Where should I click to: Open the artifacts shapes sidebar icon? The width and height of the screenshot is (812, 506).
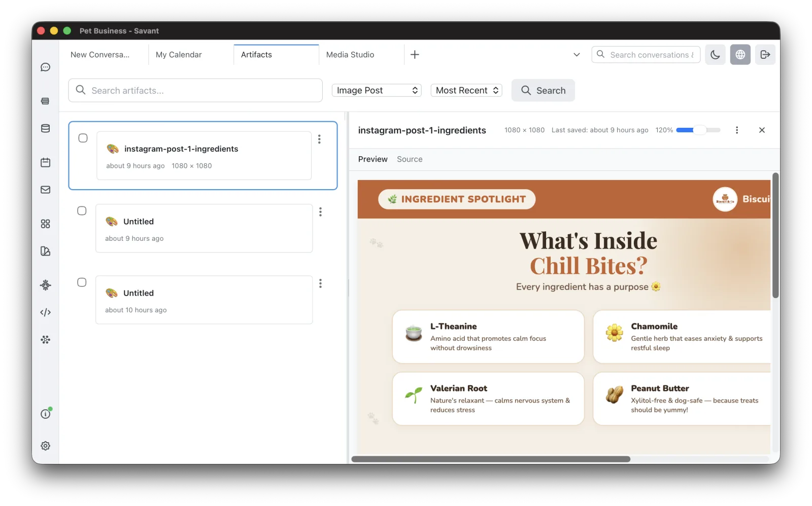point(45,251)
